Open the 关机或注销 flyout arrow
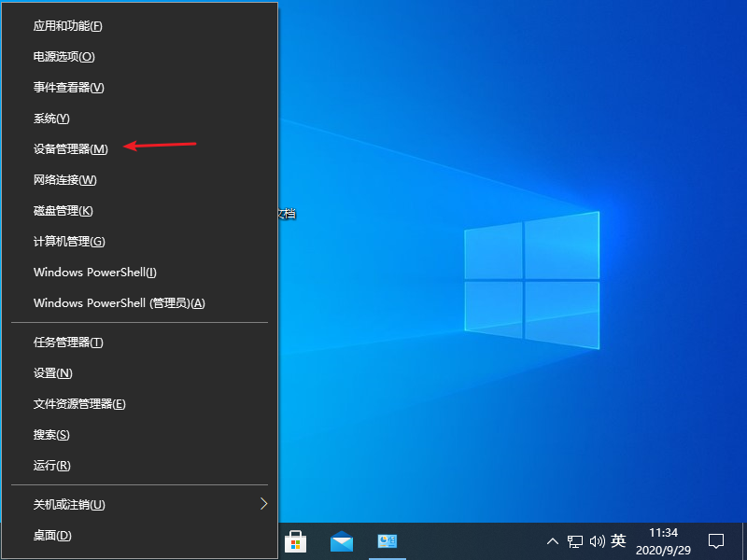This screenshot has height=560, width=747. click(x=264, y=503)
